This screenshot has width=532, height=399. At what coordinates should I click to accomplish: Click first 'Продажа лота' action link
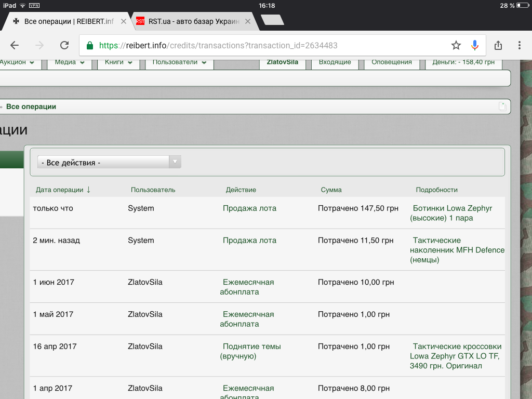(x=249, y=208)
